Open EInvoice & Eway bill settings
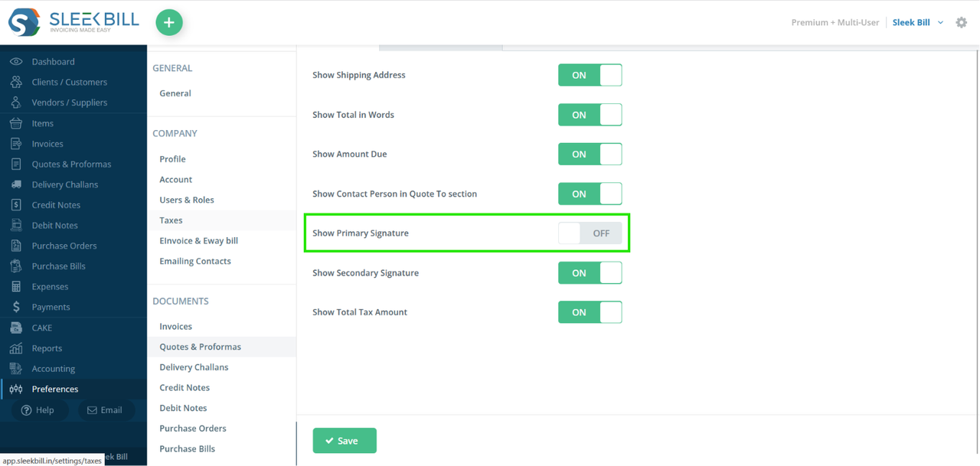 198,240
